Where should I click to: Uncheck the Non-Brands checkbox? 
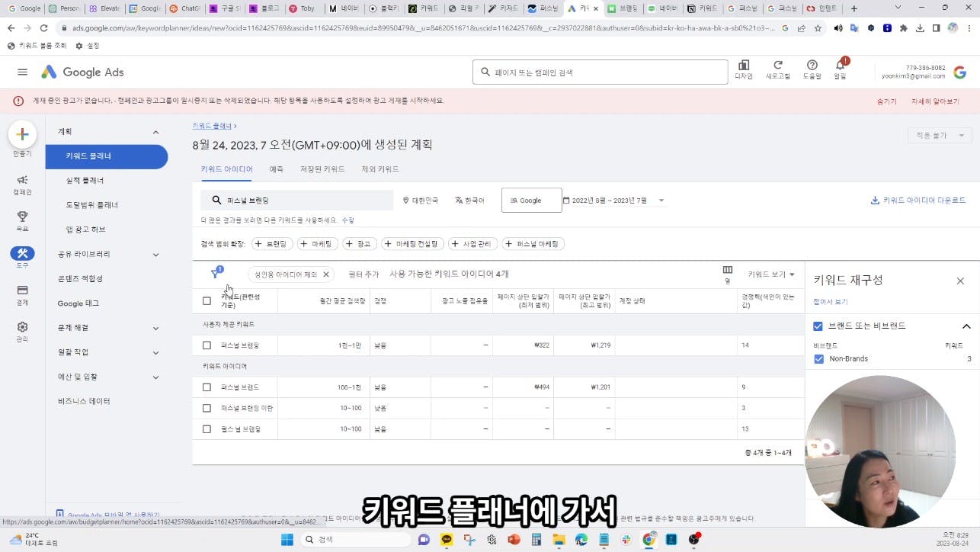(819, 359)
